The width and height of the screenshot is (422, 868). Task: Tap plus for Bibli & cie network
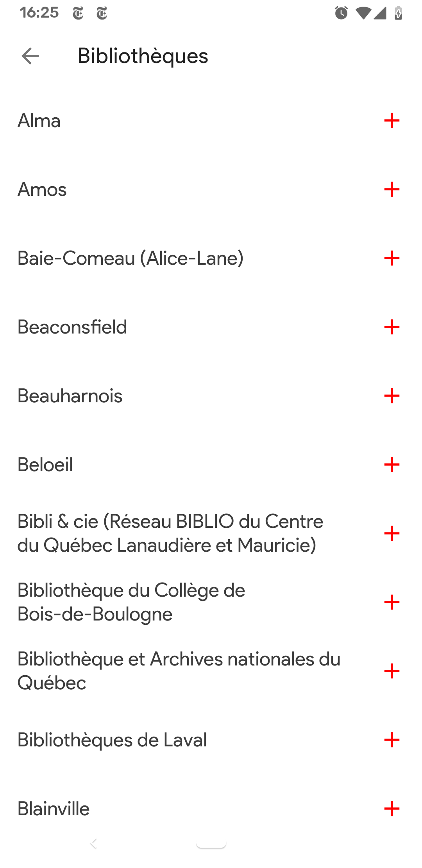coord(392,533)
